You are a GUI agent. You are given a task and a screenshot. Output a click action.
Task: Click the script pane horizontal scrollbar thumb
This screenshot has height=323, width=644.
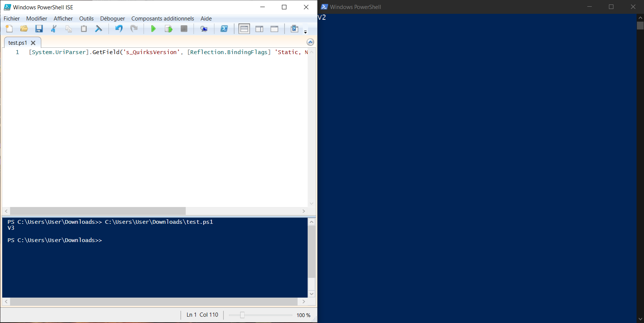(98, 211)
